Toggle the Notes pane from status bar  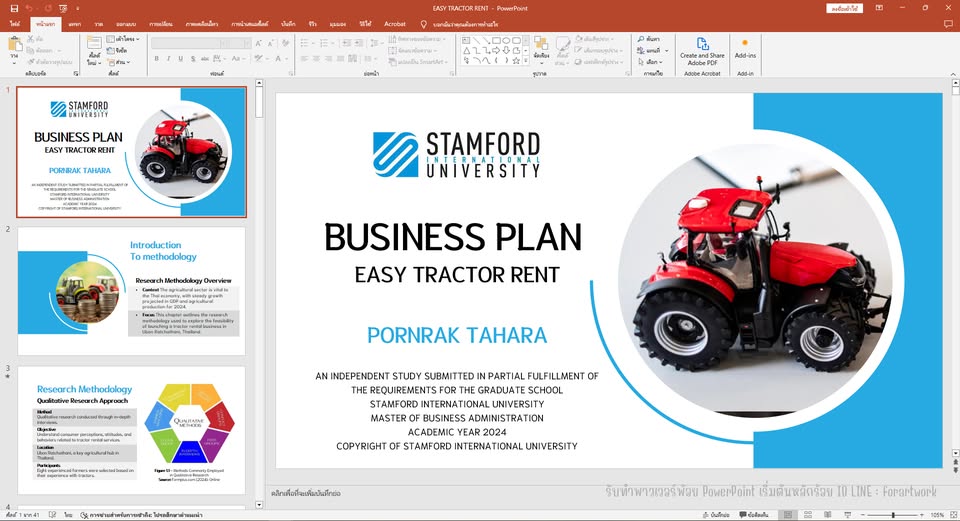[x=715, y=515]
